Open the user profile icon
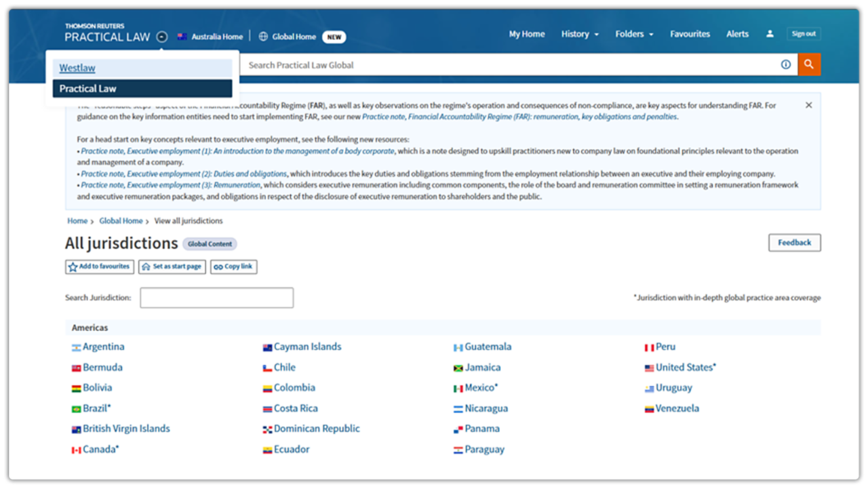 pos(770,34)
